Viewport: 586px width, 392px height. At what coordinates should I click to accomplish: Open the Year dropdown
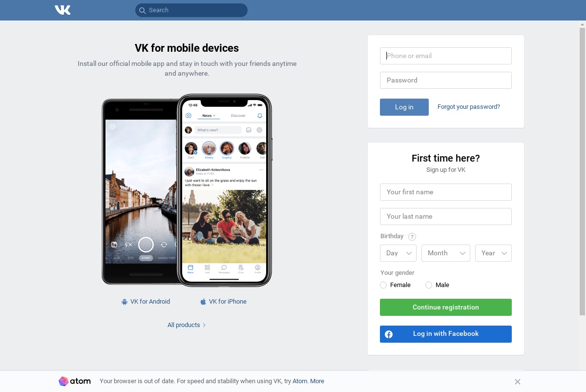point(493,253)
